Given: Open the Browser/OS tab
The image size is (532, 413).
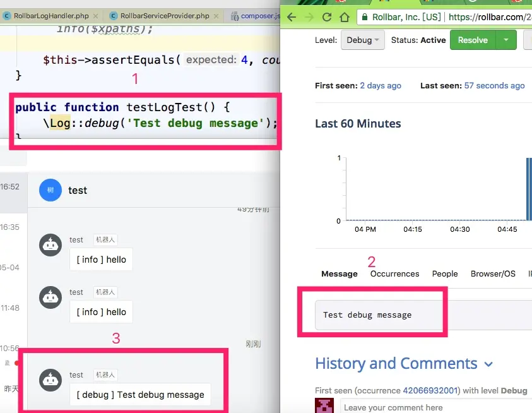Looking at the screenshot, I should [493, 273].
